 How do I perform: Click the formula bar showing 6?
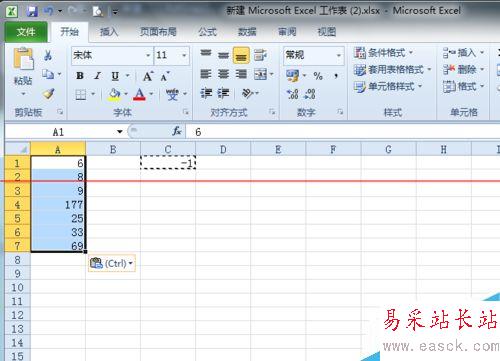coord(343,132)
